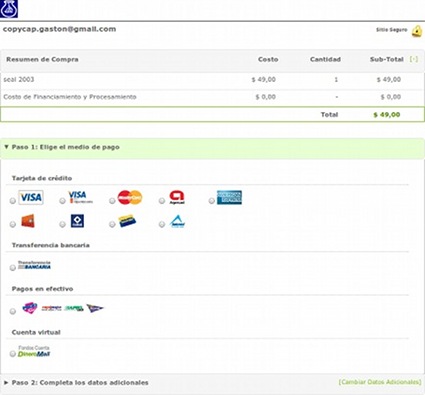This screenshot has height=395, width=425.
Task: Click the Sitio Seguro padlock icon
Action: (x=416, y=31)
